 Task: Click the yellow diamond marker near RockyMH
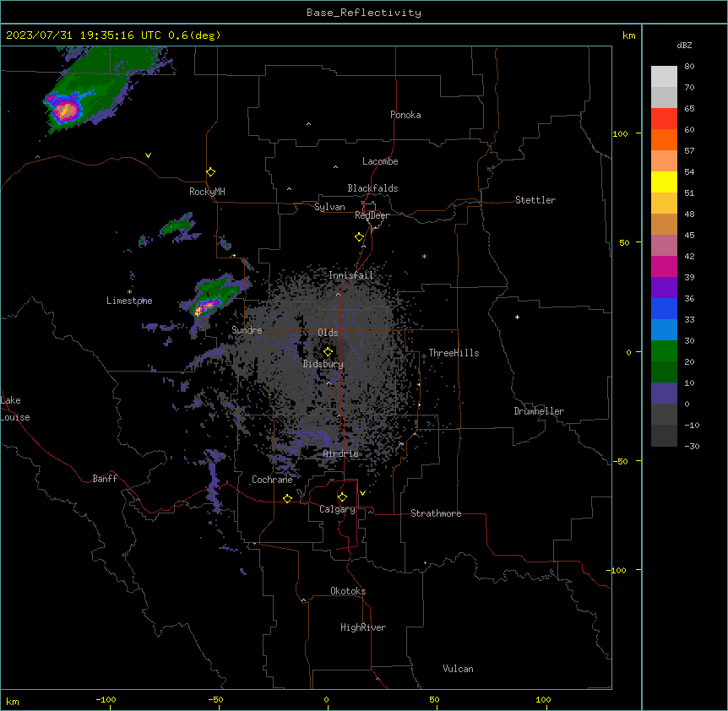210,172
